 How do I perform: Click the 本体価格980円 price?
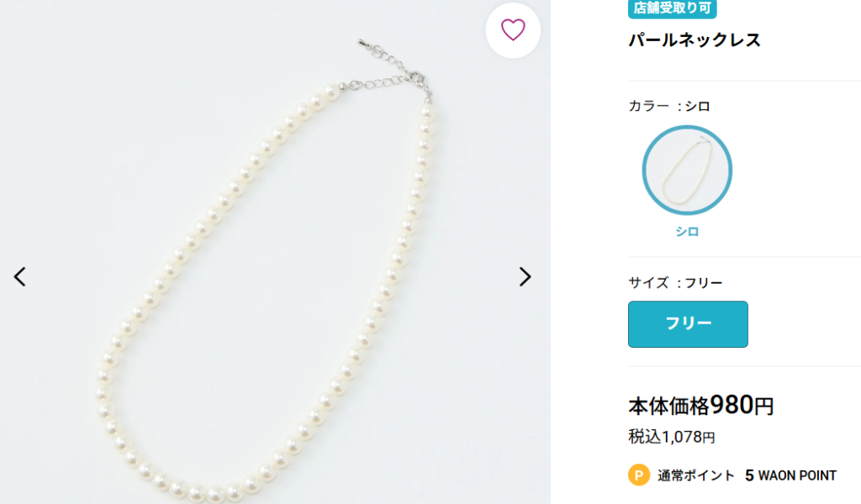(x=700, y=406)
